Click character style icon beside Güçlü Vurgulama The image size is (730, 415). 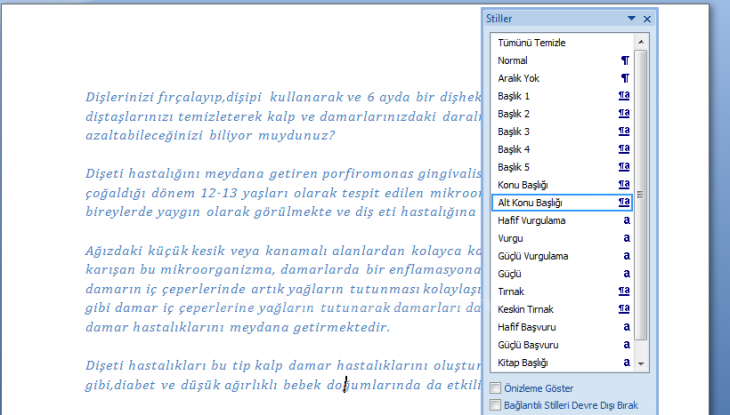point(627,256)
